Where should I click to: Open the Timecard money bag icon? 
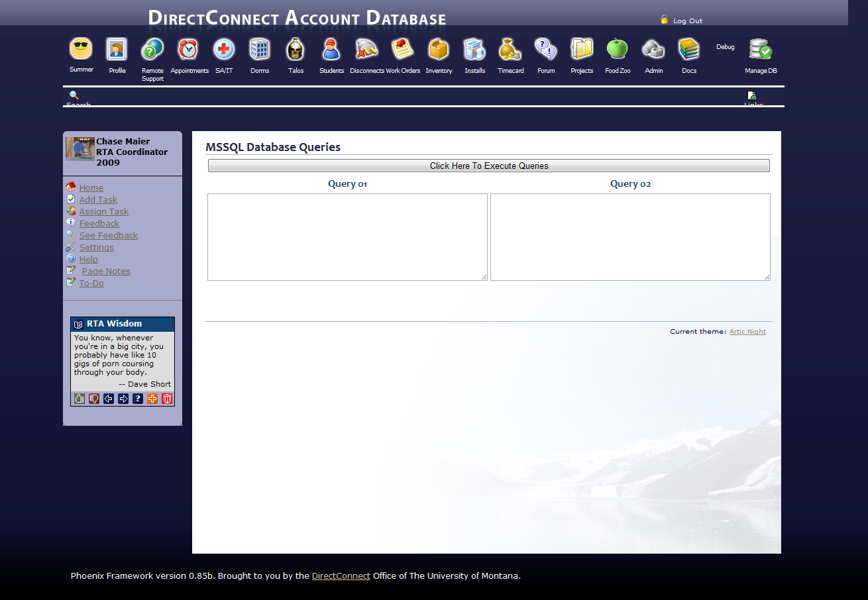[510, 49]
